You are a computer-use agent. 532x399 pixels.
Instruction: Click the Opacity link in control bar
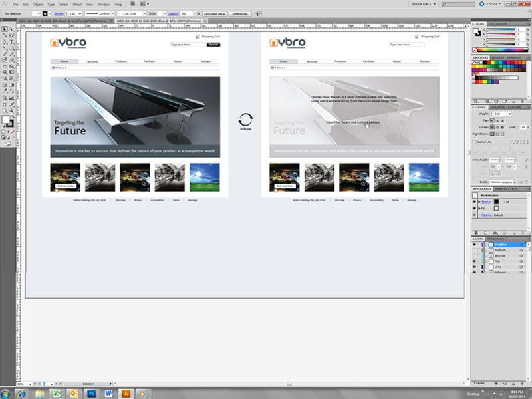174,13
